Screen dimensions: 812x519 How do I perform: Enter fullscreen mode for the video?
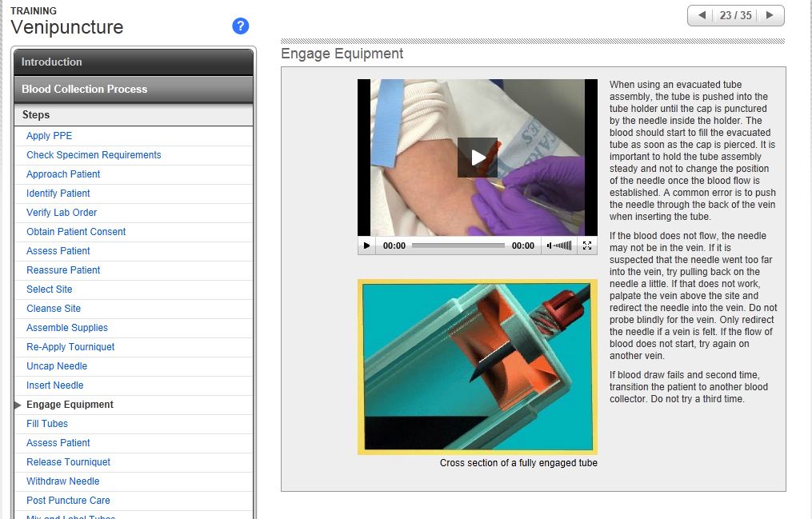(587, 246)
